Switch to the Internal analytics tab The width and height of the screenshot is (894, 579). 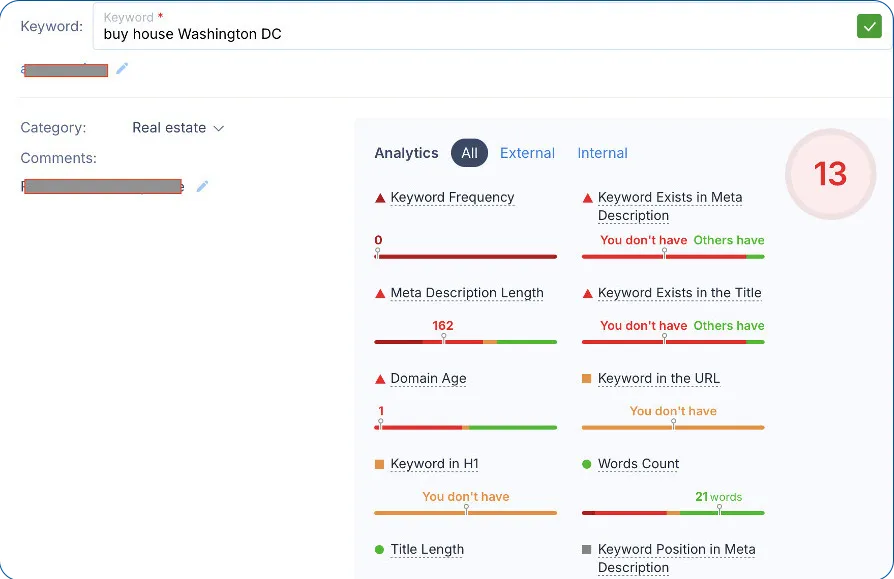coord(602,153)
